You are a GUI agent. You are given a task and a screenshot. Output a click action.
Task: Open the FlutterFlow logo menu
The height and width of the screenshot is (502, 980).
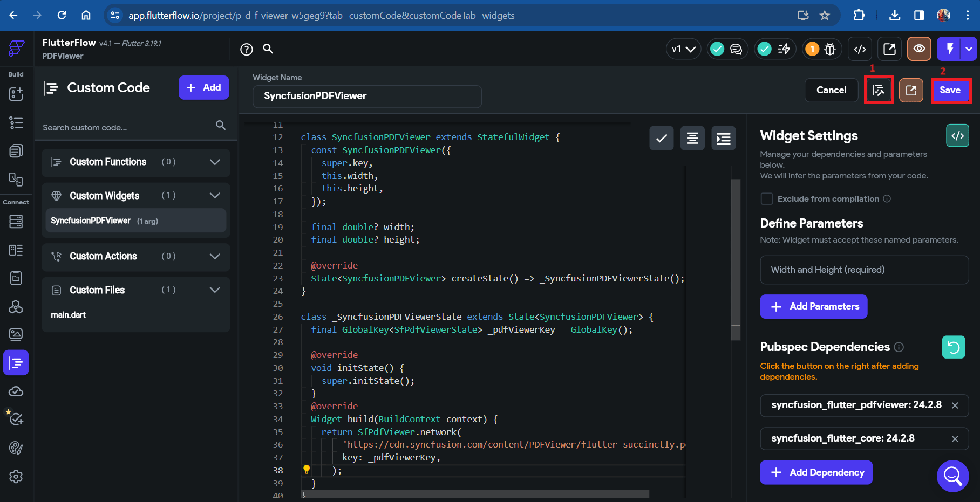pos(16,49)
